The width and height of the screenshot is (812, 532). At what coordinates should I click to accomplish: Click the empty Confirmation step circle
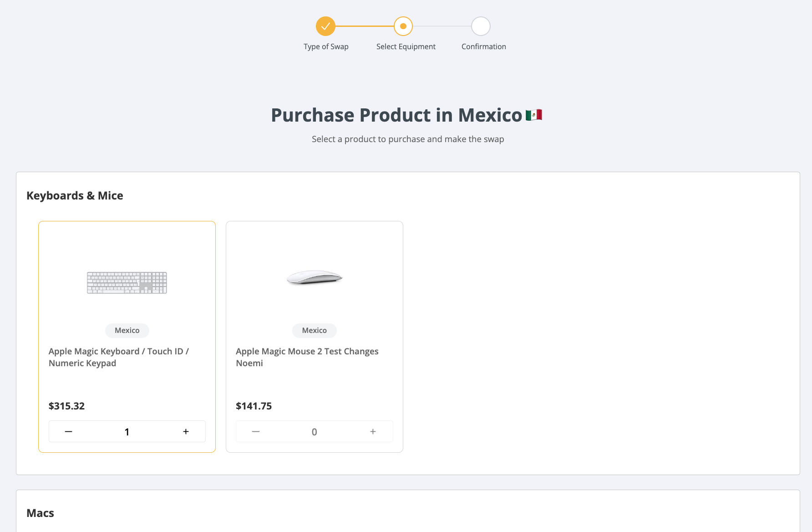click(481, 26)
